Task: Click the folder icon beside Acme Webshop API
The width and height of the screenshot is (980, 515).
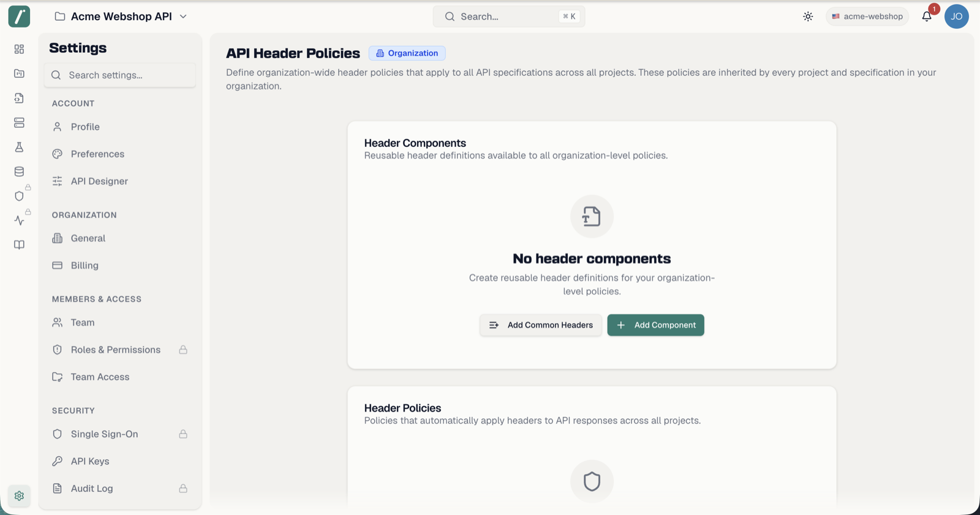Action: (x=60, y=17)
